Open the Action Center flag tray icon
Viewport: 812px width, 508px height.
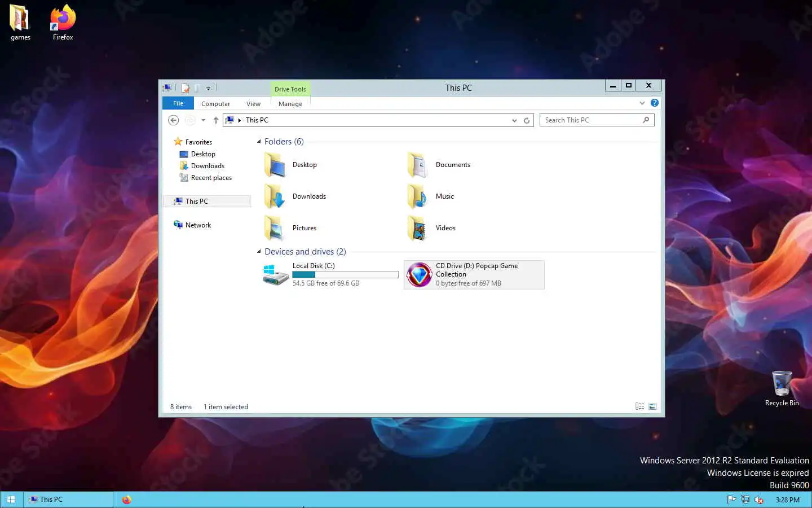click(x=731, y=500)
